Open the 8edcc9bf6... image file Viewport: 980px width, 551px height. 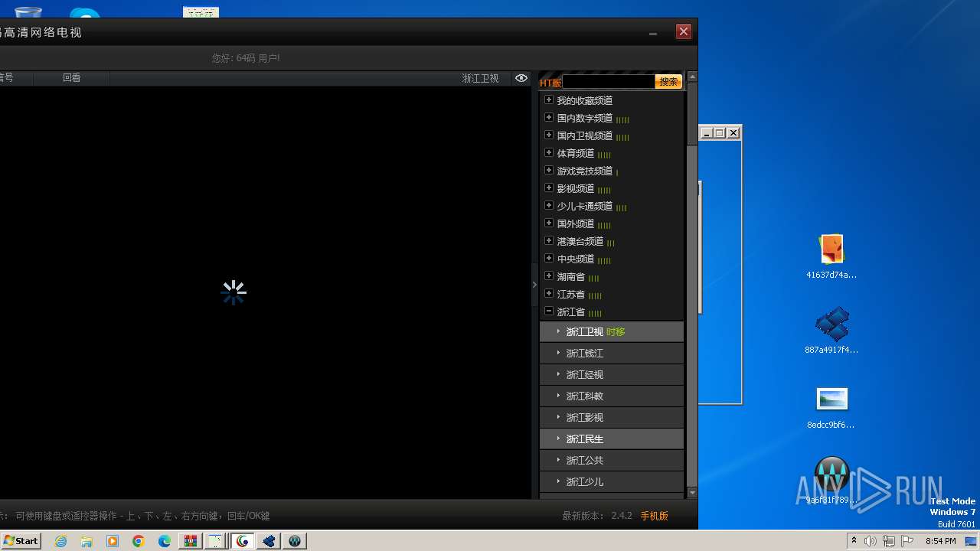831,407
